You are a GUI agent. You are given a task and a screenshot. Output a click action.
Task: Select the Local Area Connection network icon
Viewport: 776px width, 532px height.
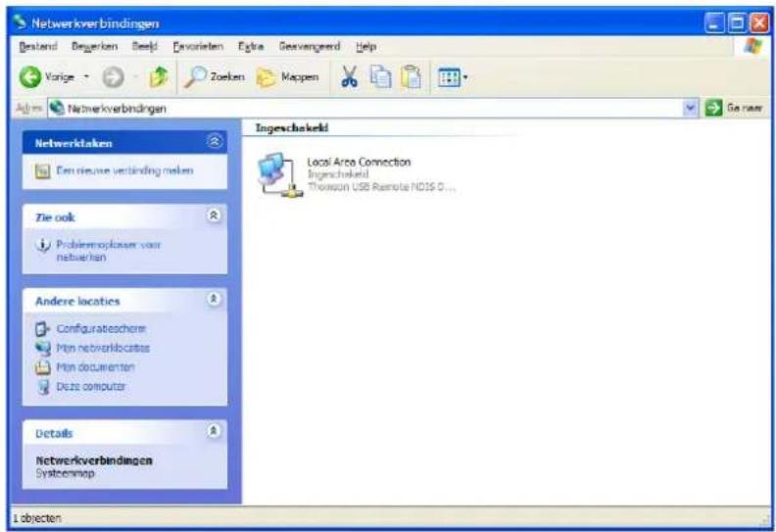(x=279, y=175)
